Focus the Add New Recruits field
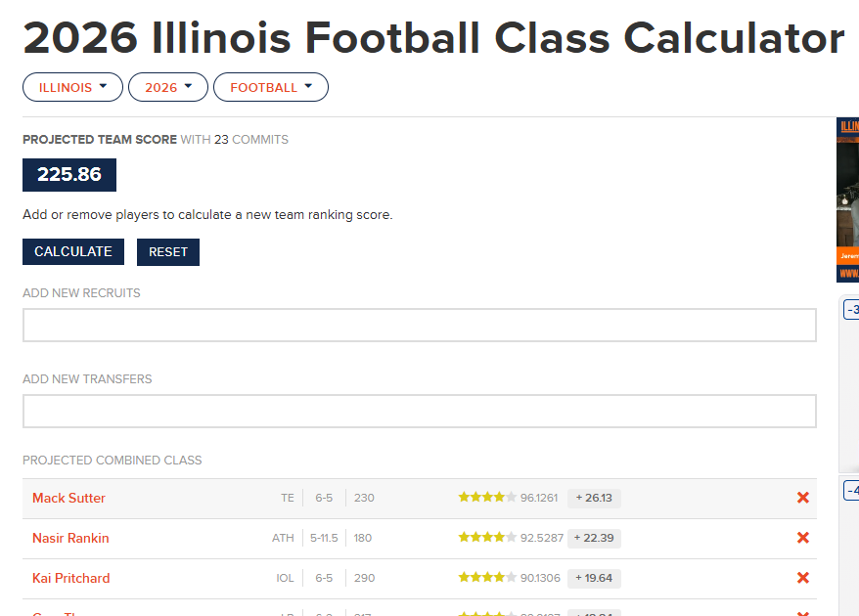The height and width of the screenshot is (616, 859). pyautogui.click(x=419, y=326)
